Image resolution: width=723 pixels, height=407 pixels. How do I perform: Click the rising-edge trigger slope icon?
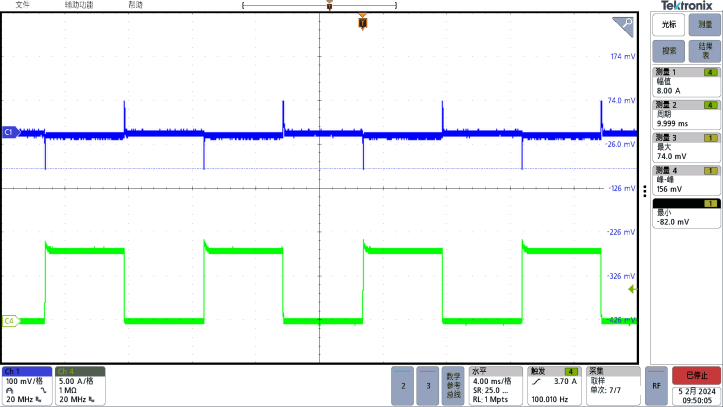pyautogui.click(x=536, y=381)
